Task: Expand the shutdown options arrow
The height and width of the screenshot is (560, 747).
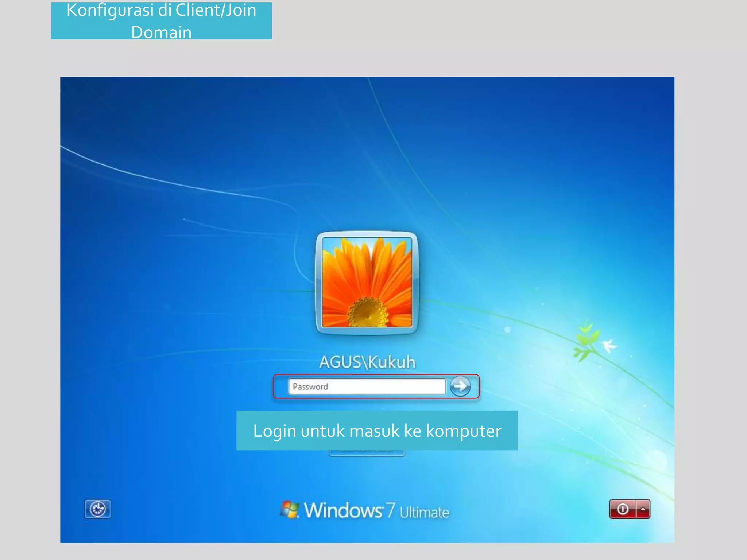Action: (643, 509)
